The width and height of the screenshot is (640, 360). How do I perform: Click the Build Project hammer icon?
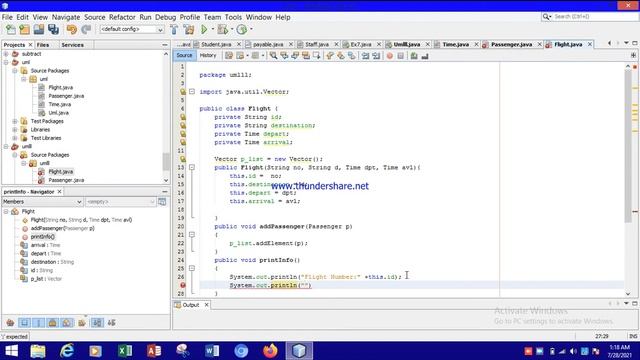tap(174, 29)
